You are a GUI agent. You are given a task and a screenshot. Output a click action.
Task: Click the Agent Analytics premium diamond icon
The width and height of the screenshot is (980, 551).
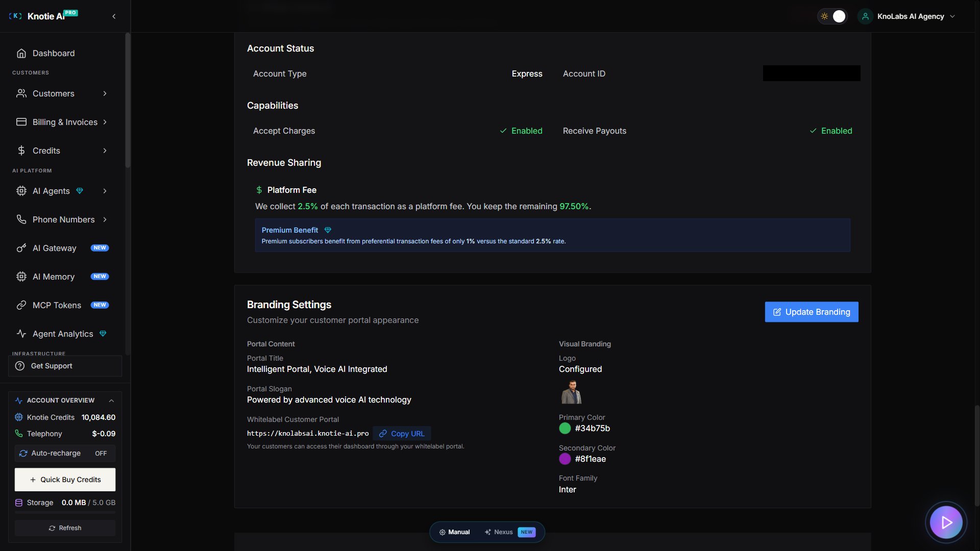click(103, 334)
